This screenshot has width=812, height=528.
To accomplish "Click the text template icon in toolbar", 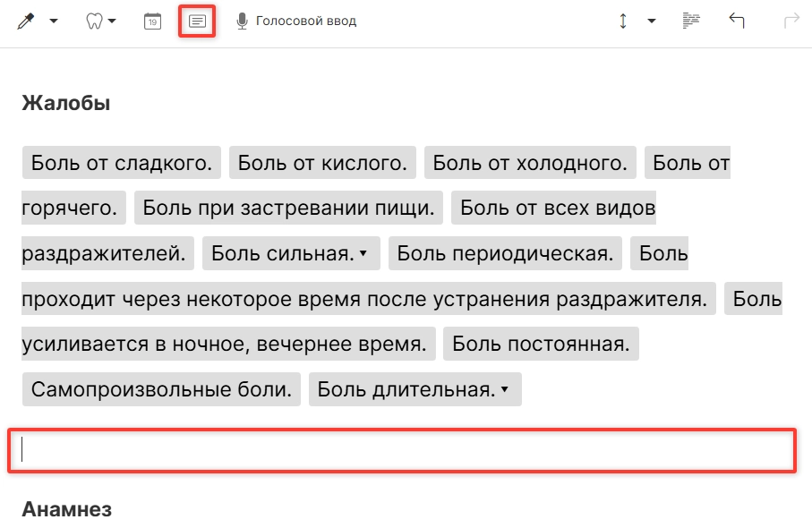I will 197,21.
